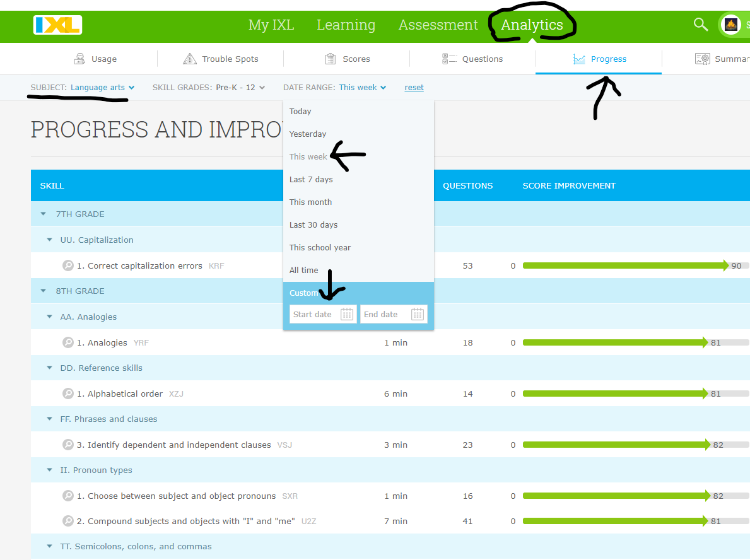This screenshot has height=560, width=750.
Task: Click the Questions checklist icon
Action: coord(449,59)
